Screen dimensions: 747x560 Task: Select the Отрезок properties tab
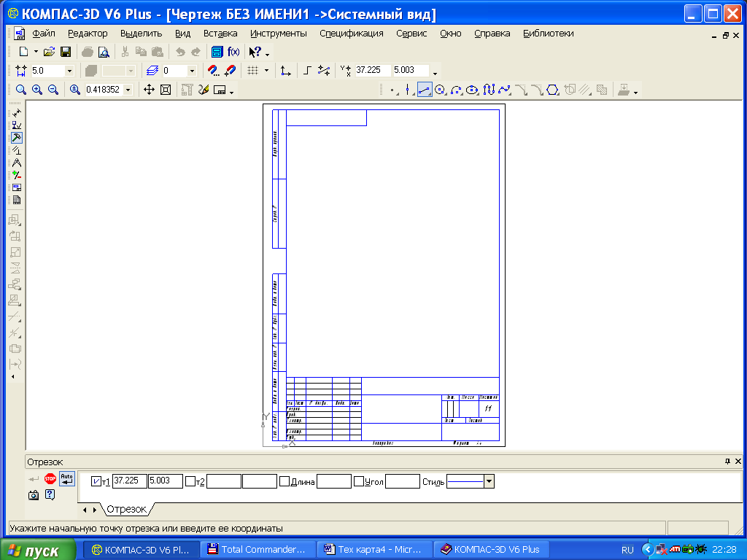click(x=127, y=509)
